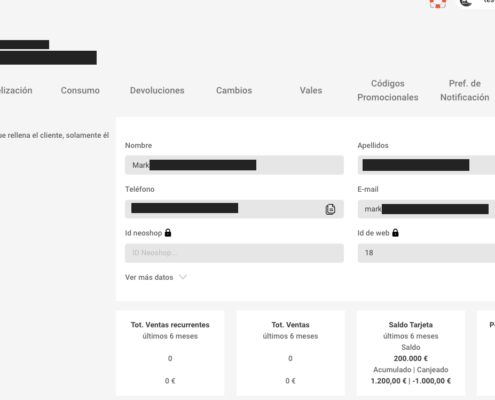Focus the Nombre input field
The width and height of the screenshot is (495, 400).
[234, 165]
